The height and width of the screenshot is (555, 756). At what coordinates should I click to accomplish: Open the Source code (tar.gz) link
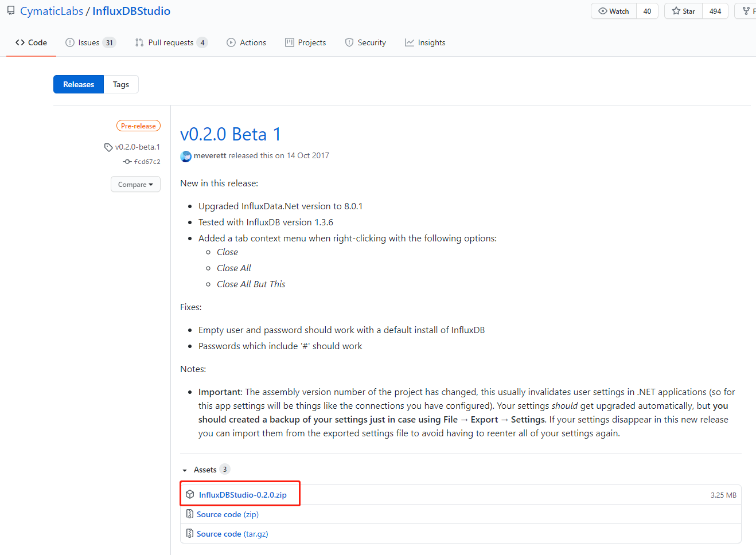232,533
